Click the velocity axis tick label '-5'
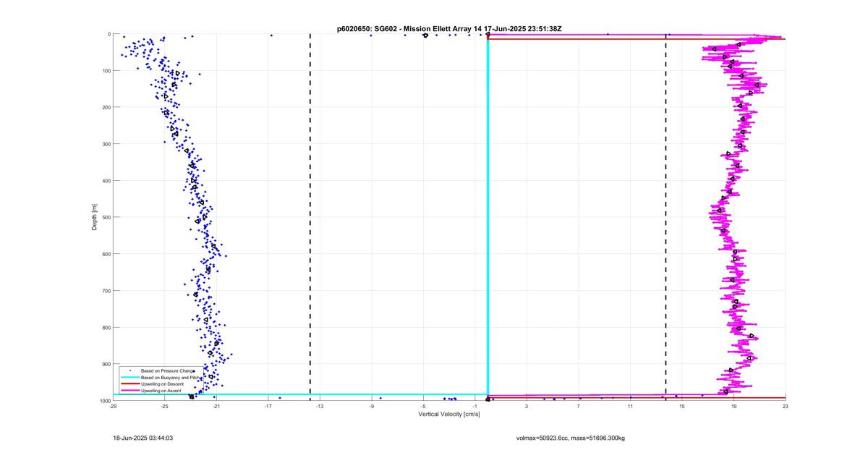The width and height of the screenshot is (868, 450). point(423,407)
